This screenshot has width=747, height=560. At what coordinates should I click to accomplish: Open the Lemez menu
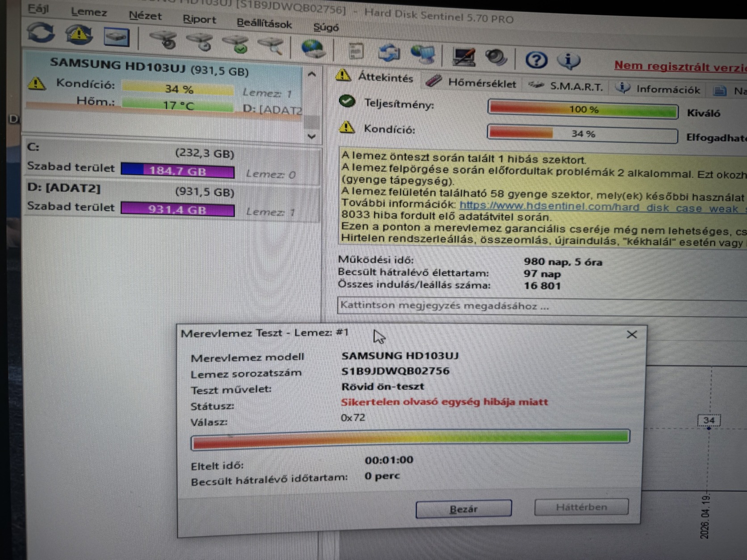[89, 12]
